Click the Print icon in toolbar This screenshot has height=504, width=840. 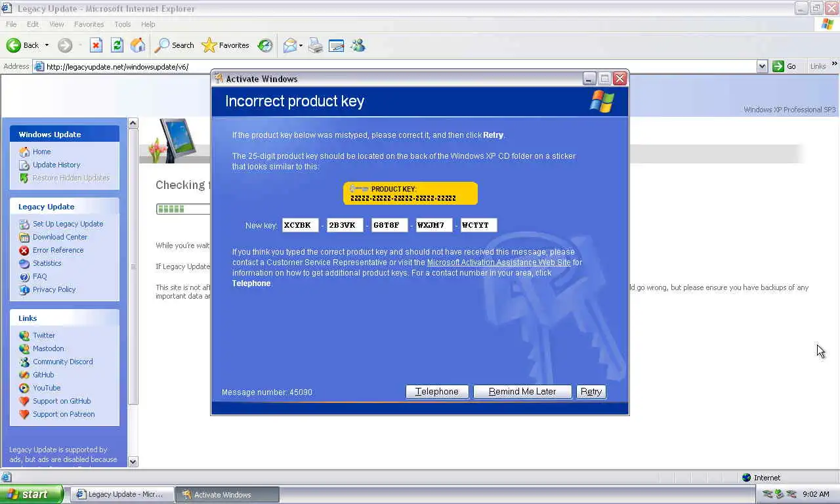point(316,45)
